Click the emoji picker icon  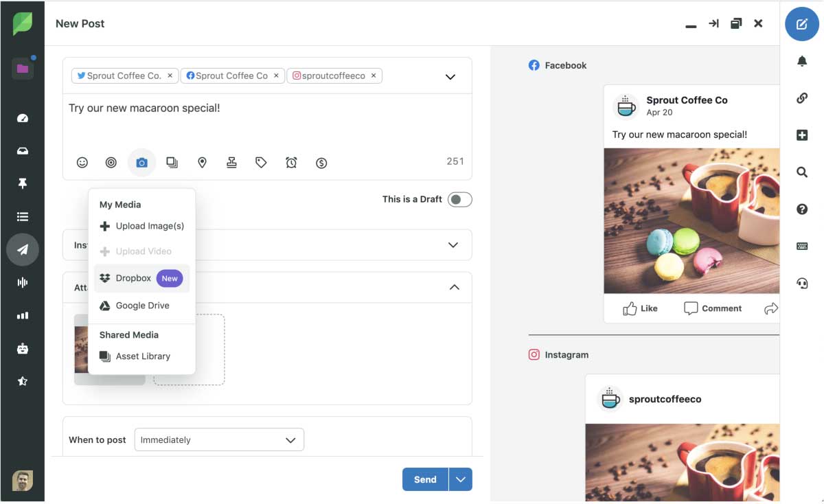[82, 163]
